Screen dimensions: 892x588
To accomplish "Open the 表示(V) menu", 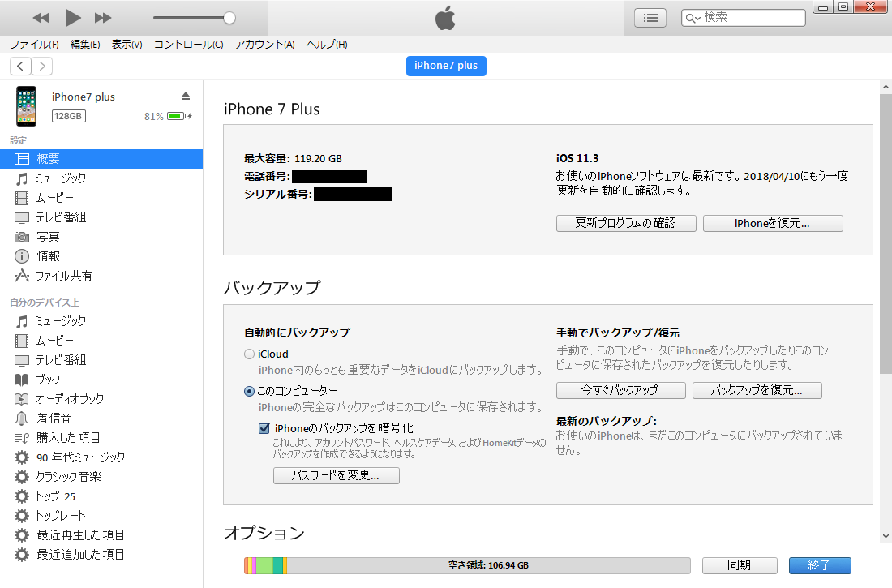I will [127, 45].
